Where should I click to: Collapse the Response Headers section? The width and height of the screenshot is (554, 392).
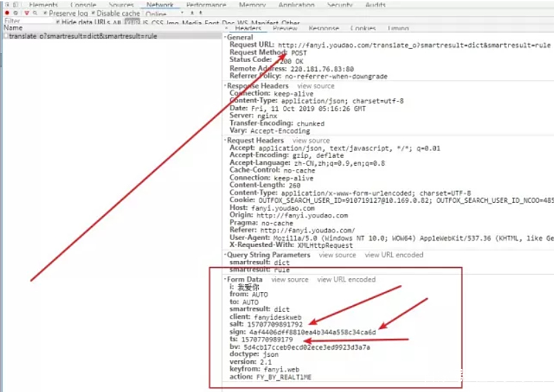pos(226,86)
